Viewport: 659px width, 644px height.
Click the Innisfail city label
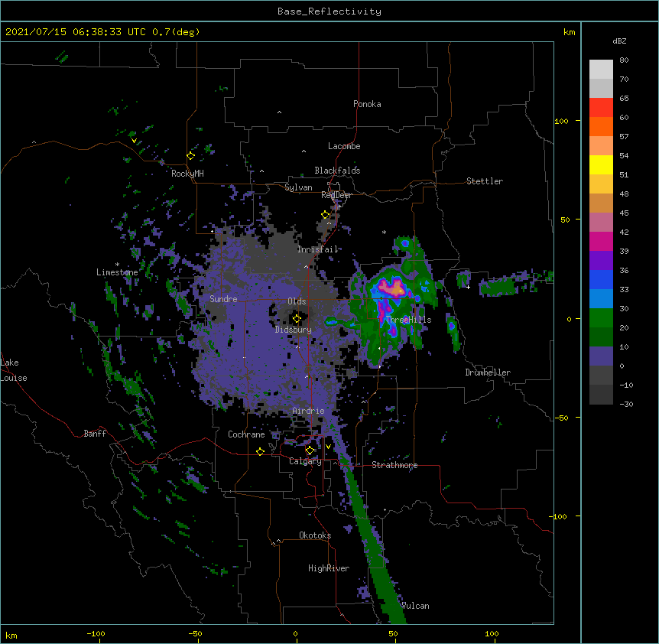tap(318, 249)
